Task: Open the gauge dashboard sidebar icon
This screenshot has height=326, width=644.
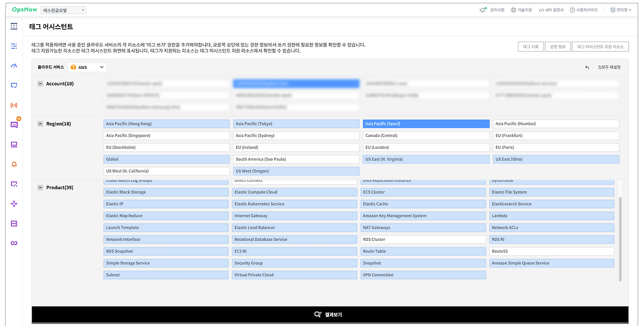Action: click(14, 66)
